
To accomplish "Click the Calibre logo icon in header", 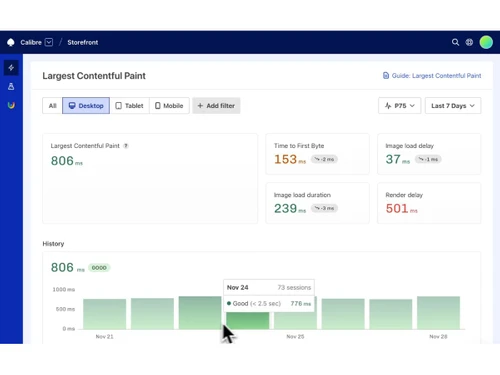I will tap(11, 42).
